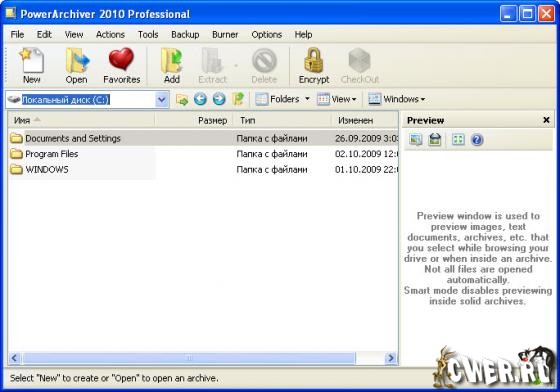560x392 pixels.
Task: Click the blue forward arrow navigation icon
Action: point(219,99)
